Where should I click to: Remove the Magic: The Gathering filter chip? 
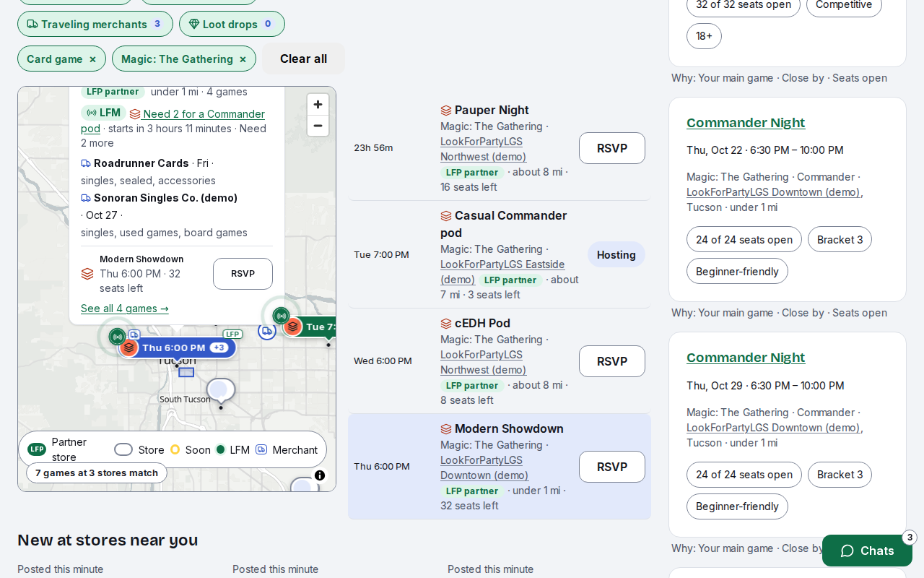coord(243,59)
